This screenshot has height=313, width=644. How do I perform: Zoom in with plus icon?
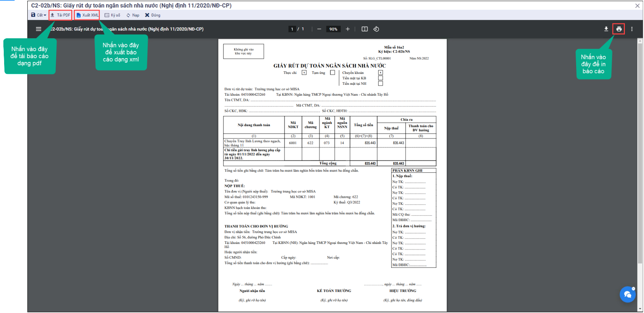[347, 29]
